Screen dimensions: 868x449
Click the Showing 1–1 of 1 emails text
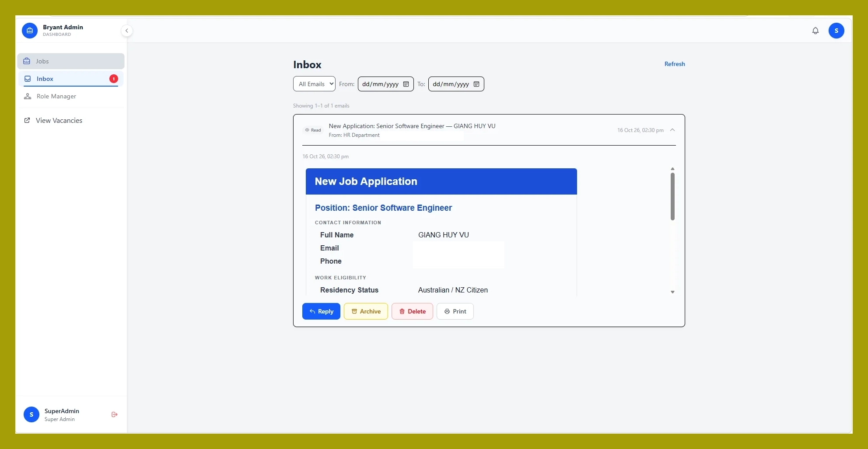pyautogui.click(x=321, y=106)
